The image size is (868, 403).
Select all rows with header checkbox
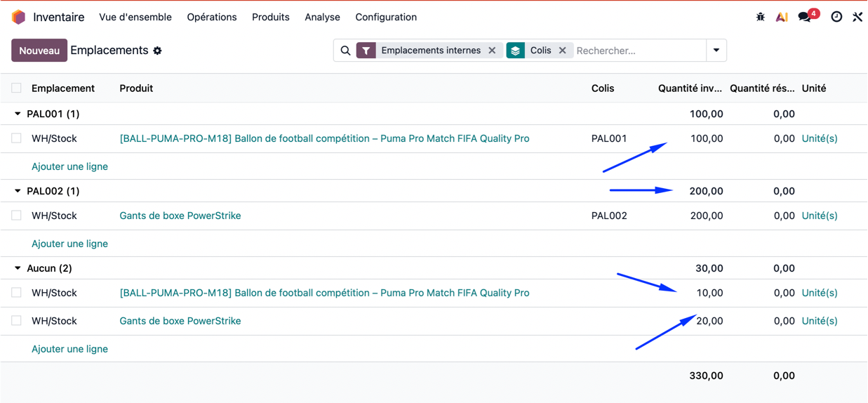pyautogui.click(x=16, y=88)
